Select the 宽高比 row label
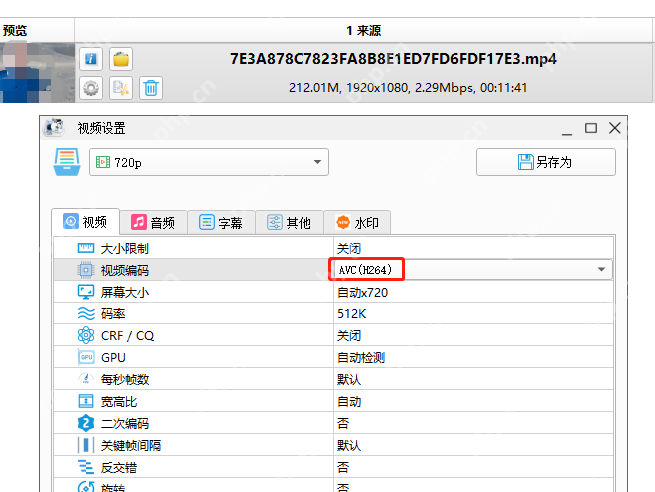 [x=119, y=401]
